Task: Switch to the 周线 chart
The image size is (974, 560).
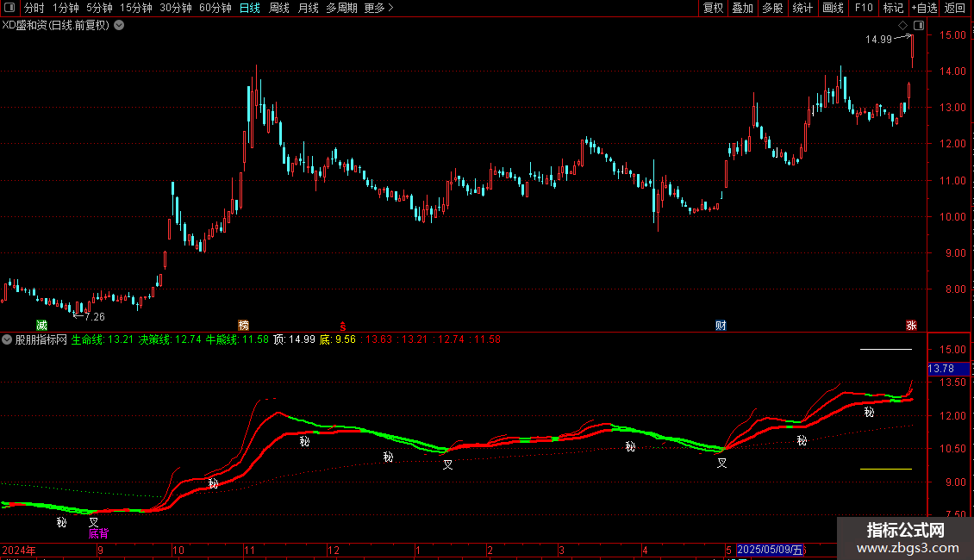Action: point(279,8)
